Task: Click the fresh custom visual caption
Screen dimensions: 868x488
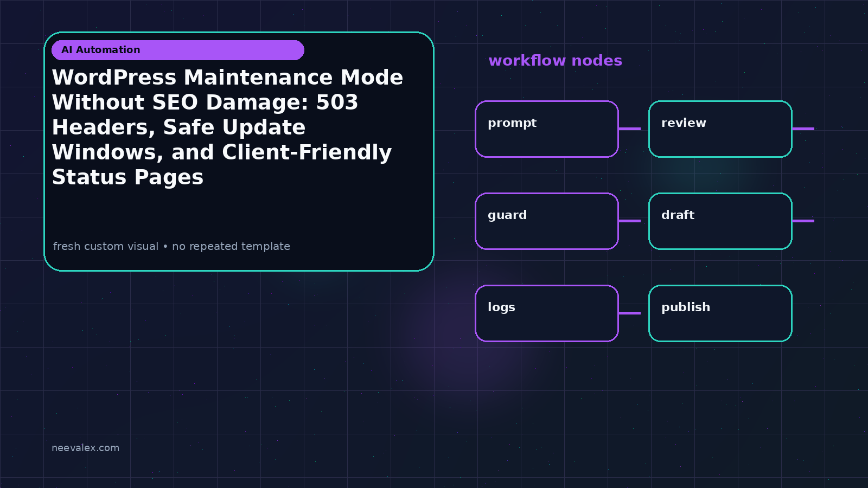Action: [x=171, y=246]
